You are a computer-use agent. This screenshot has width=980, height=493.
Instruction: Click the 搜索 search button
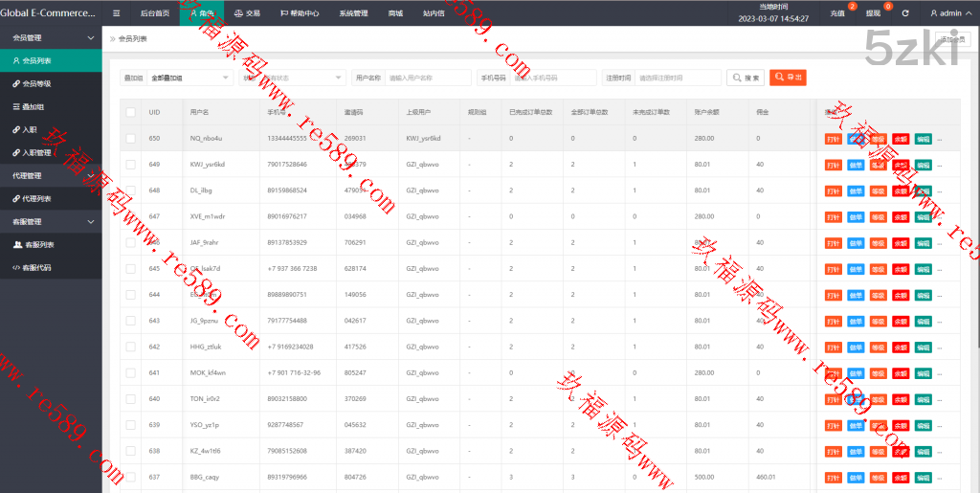pyautogui.click(x=746, y=78)
